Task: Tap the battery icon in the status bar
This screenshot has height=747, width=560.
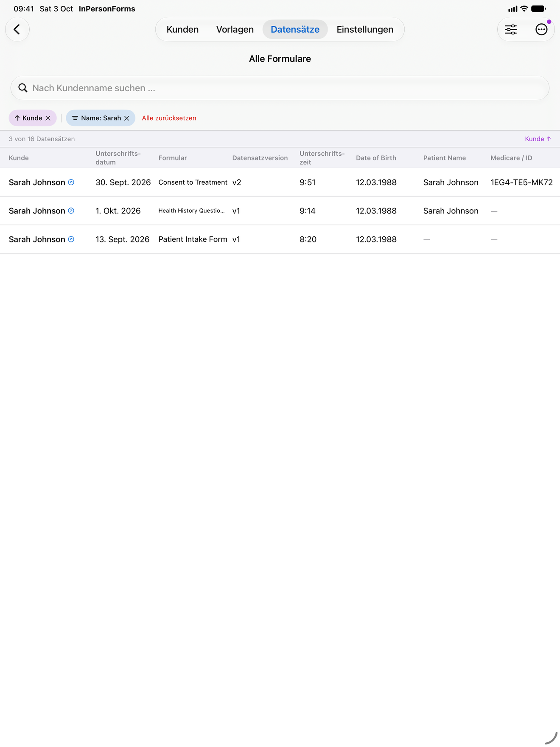Action: (x=538, y=8)
